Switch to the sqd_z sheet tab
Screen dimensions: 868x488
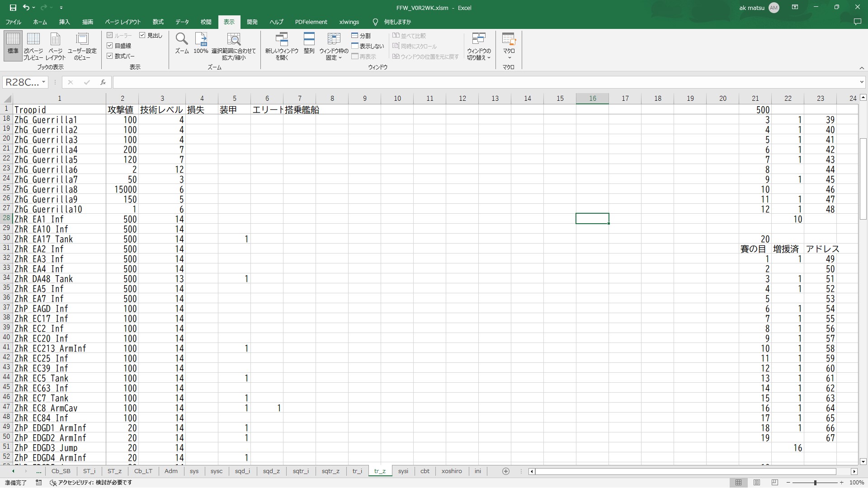271,471
